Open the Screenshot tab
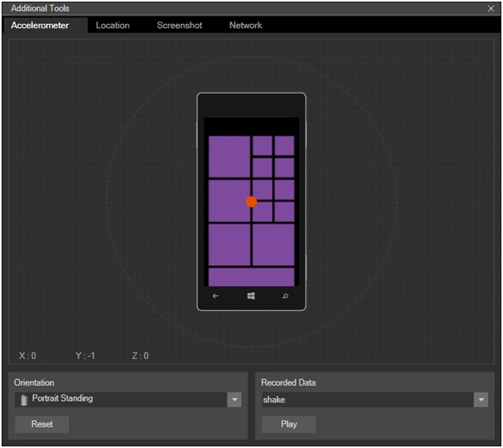503x448 pixels. point(179,26)
